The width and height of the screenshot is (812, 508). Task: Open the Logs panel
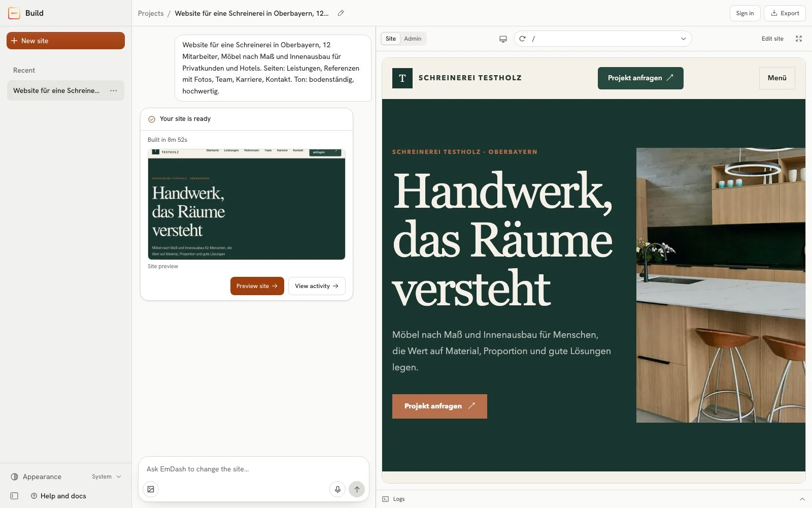(x=394, y=499)
